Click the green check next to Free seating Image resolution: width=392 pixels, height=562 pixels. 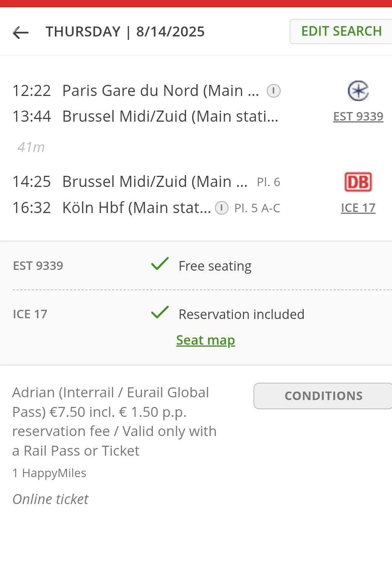coord(160,264)
